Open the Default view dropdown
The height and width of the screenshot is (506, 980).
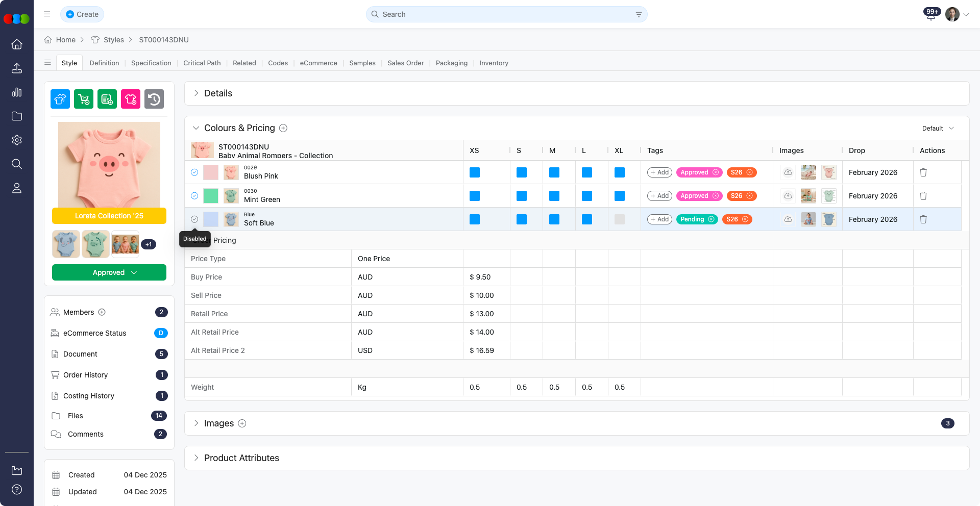938,129
